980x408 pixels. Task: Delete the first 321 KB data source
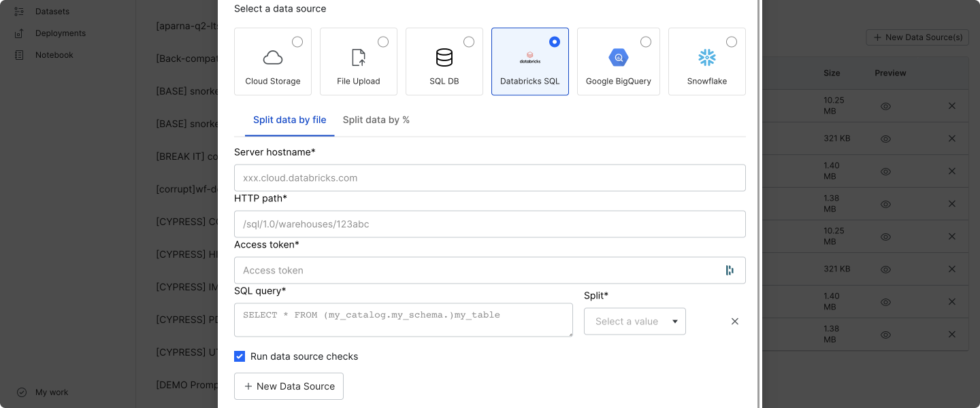[952, 139]
